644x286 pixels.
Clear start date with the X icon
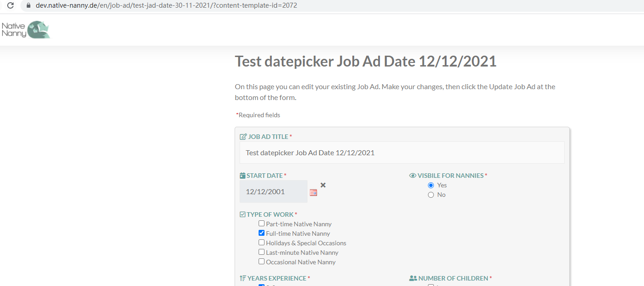coord(323,185)
